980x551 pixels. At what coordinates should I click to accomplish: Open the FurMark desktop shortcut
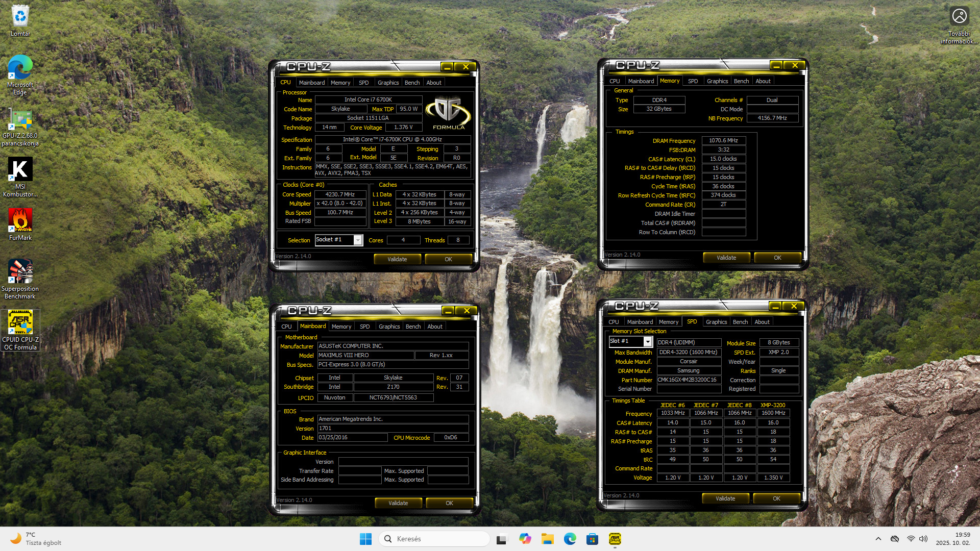pyautogui.click(x=20, y=220)
